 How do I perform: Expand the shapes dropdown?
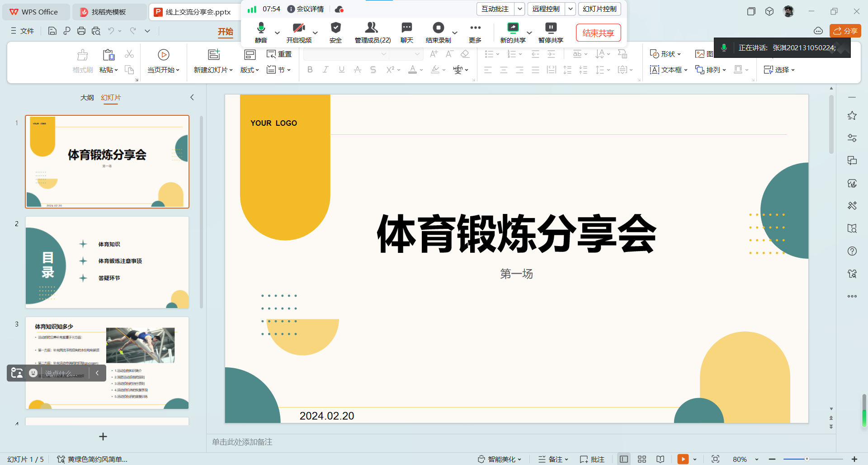tap(665, 54)
